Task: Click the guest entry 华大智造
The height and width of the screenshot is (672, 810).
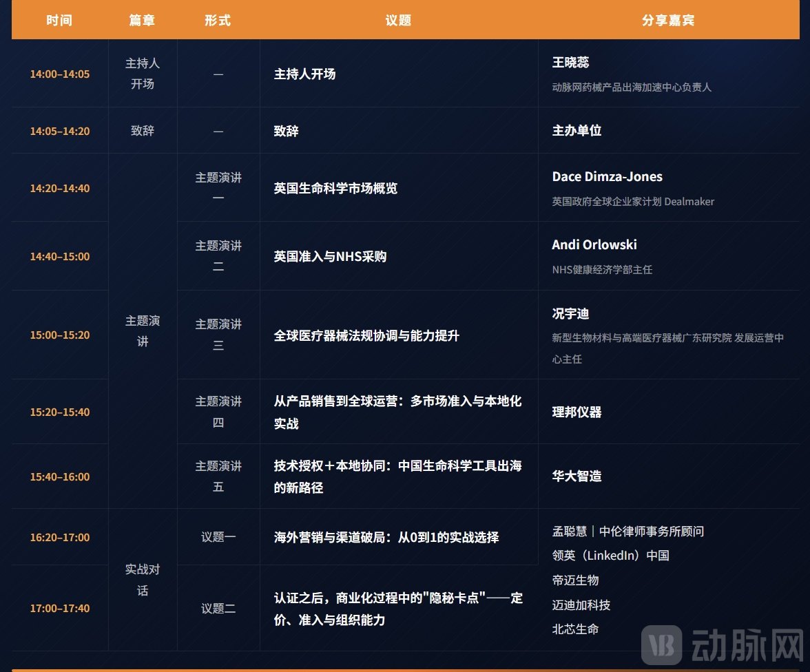Action: pyautogui.click(x=577, y=476)
